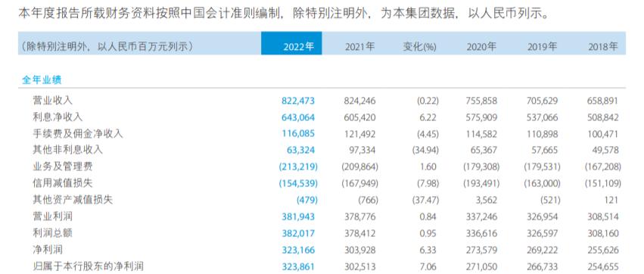Select 2020 other impairment value 3,562
Viewport: 644px width, 274px height.
(x=486, y=201)
